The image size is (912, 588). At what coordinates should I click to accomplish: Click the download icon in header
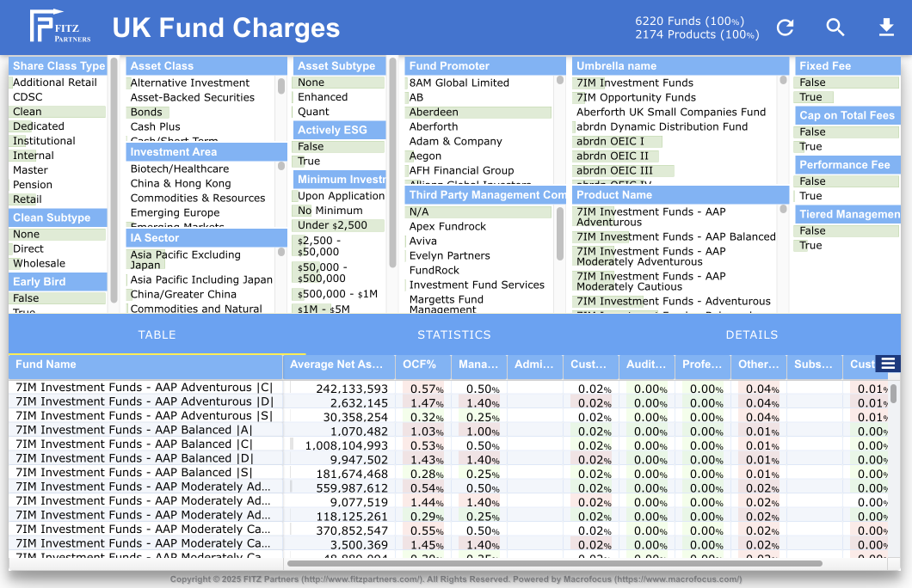[886, 28]
